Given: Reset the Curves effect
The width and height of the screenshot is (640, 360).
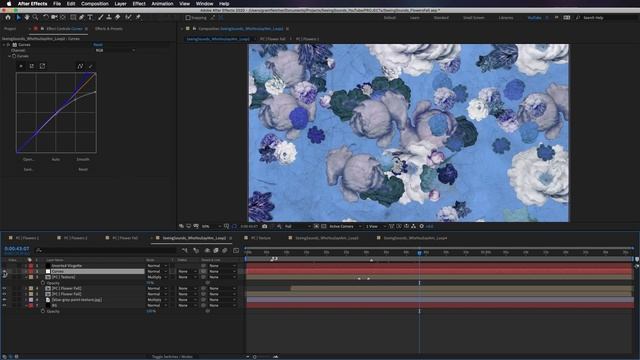Looking at the screenshot, I should (x=98, y=45).
